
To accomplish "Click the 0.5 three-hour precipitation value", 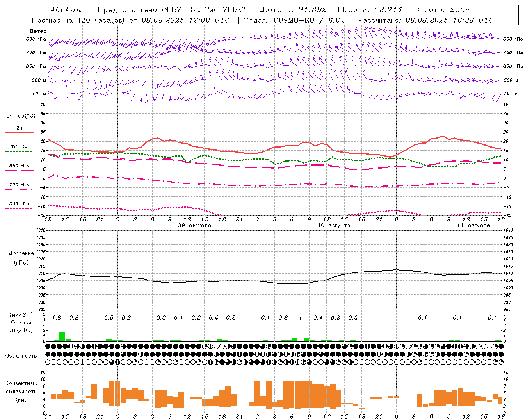I will point(109,318).
